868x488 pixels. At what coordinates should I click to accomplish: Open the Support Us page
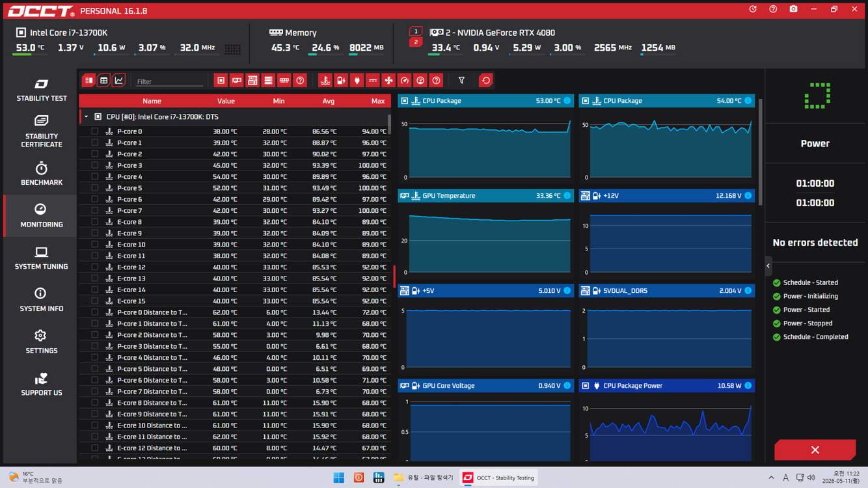(x=41, y=384)
